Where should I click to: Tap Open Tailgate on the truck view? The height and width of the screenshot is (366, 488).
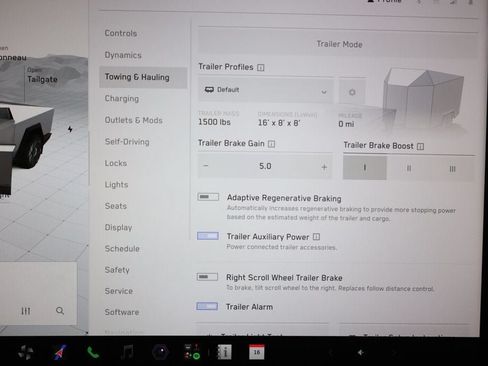pyautogui.click(x=42, y=76)
